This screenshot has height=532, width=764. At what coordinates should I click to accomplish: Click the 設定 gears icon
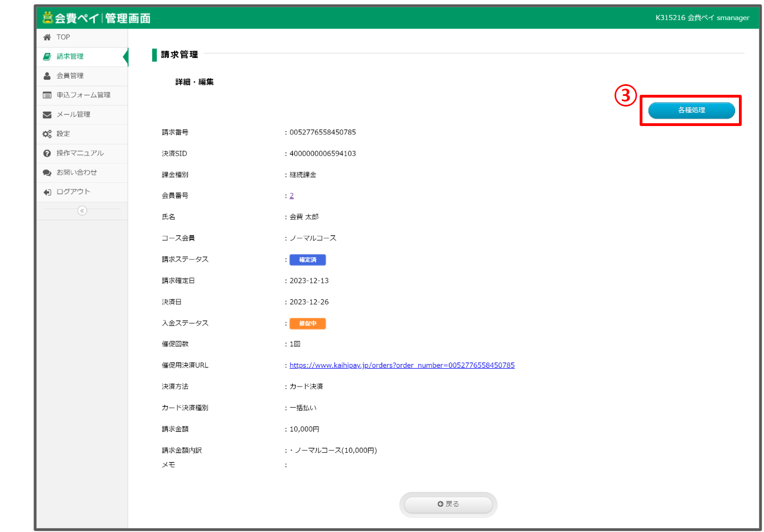point(47,134)
